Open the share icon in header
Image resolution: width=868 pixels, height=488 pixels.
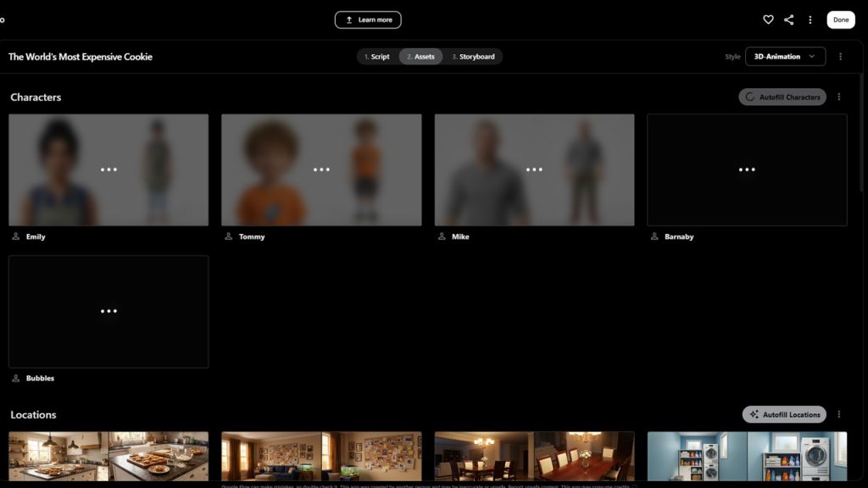(789, 19)
